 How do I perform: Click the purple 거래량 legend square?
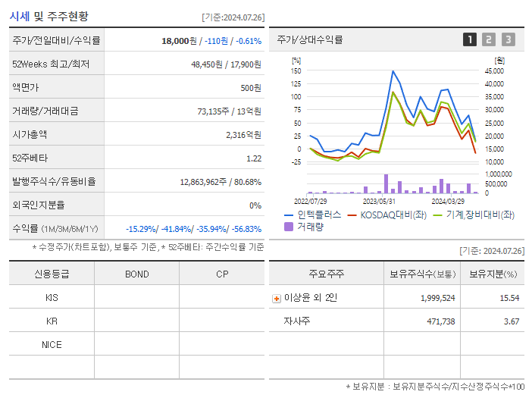289,227
